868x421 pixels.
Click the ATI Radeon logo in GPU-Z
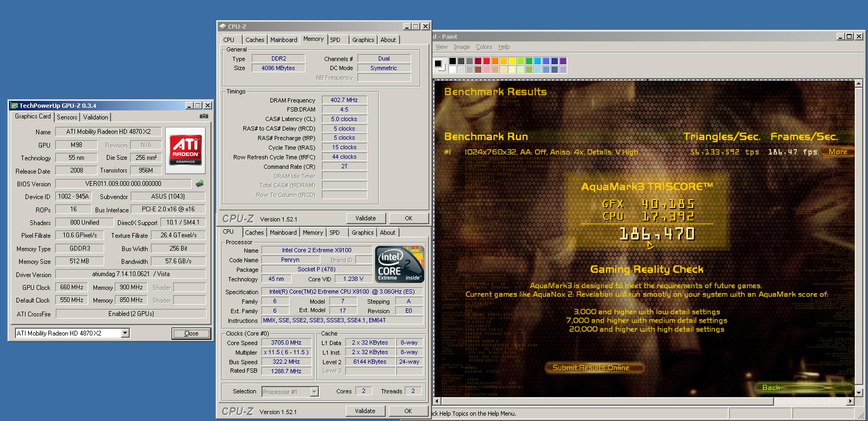[185, 150]
